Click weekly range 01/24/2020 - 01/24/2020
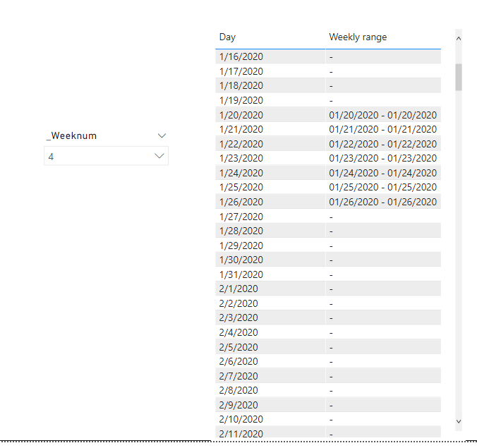The width and height of the screenshot is (477, 448). click(382, 173)
